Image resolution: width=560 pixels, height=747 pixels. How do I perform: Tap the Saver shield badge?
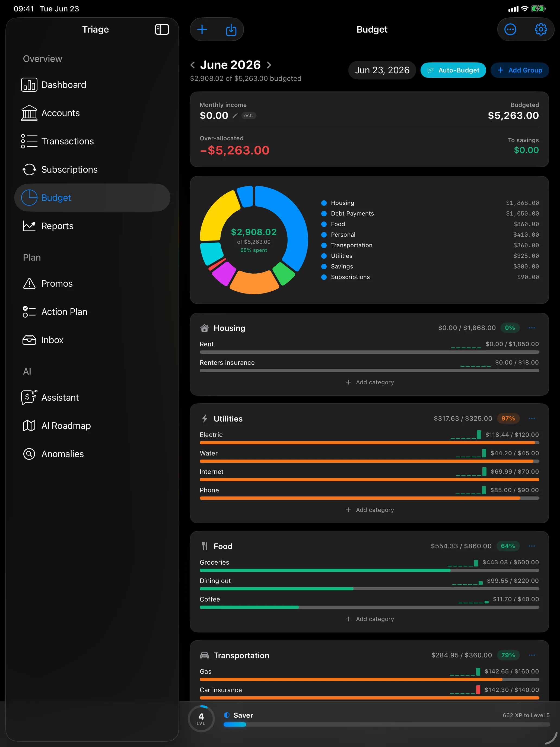coord(227,715)
